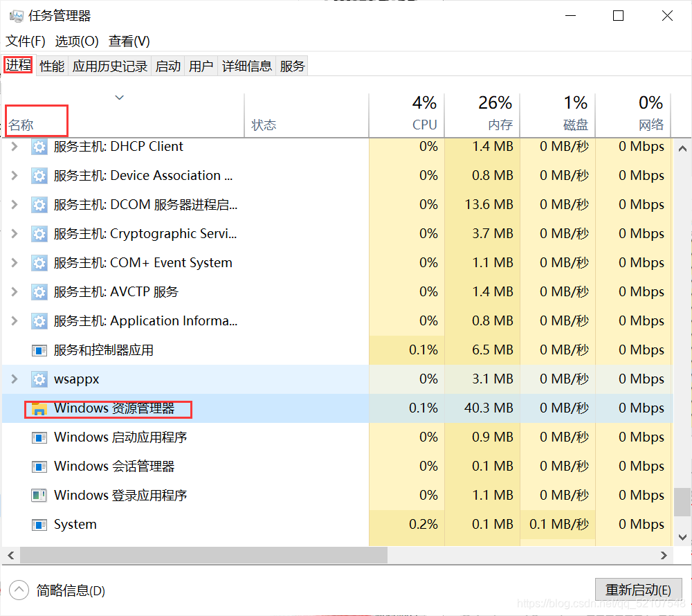Click the wsappx gear icon
The width and height of the screenshot is (692, 616).
point(39,379)
